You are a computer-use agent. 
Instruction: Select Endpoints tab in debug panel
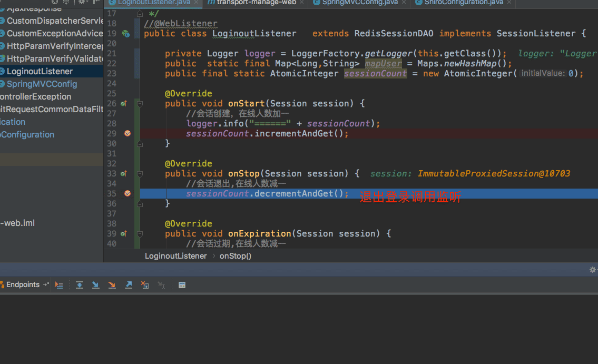tap(23, 285)
